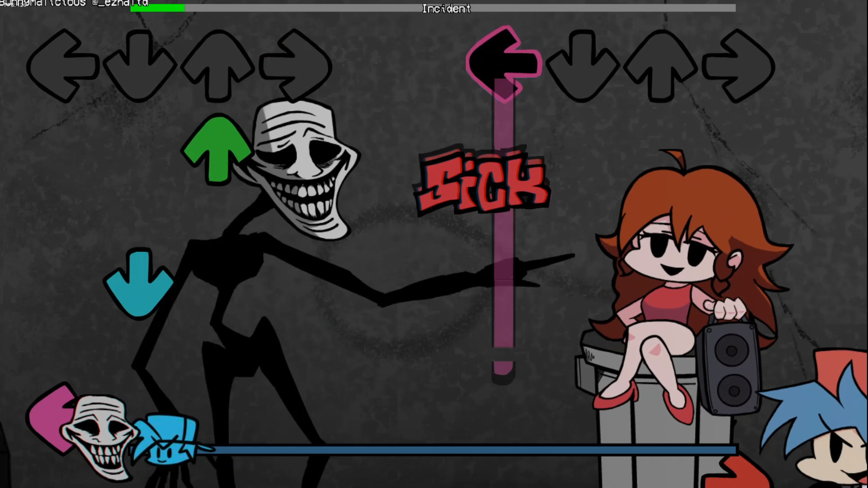Screen dimensions: 868x488
Task: Click the opponent's right arrow receptor
Action: [296, 66]
